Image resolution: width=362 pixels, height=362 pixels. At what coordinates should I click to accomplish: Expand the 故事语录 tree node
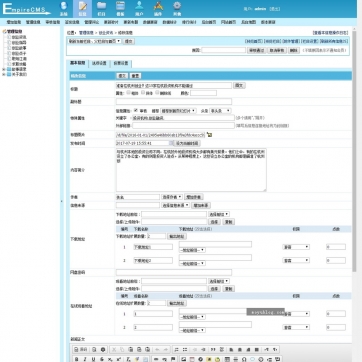click(4, 69)
